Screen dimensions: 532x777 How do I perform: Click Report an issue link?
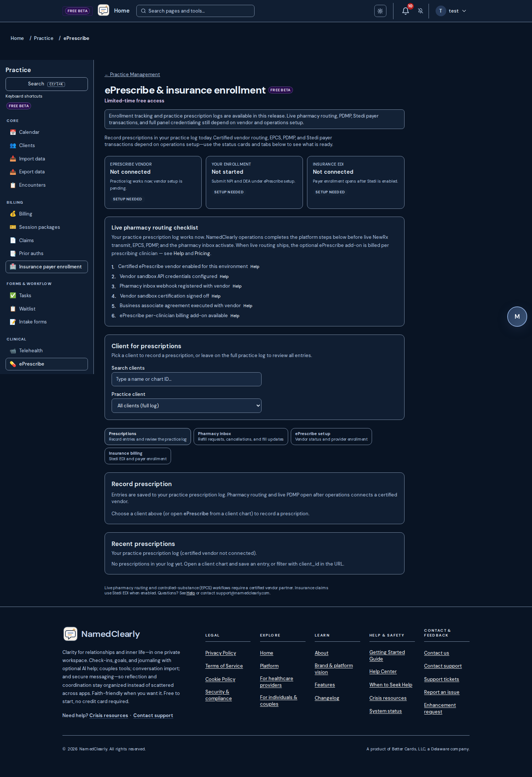[x=442, y=692]
